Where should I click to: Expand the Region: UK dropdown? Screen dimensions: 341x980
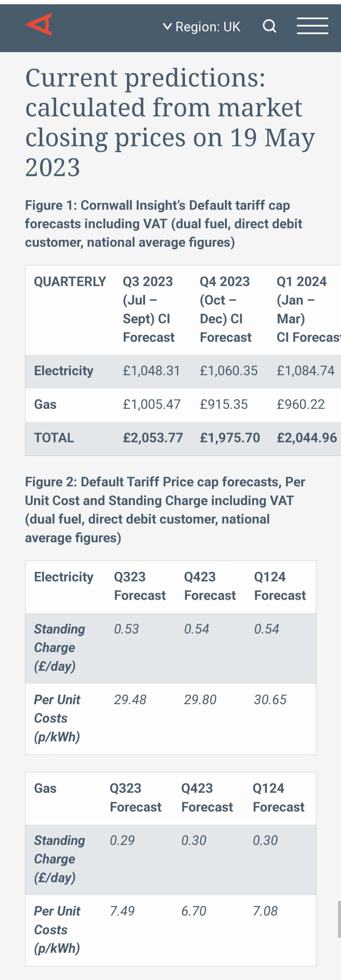(x=202, y=27)
